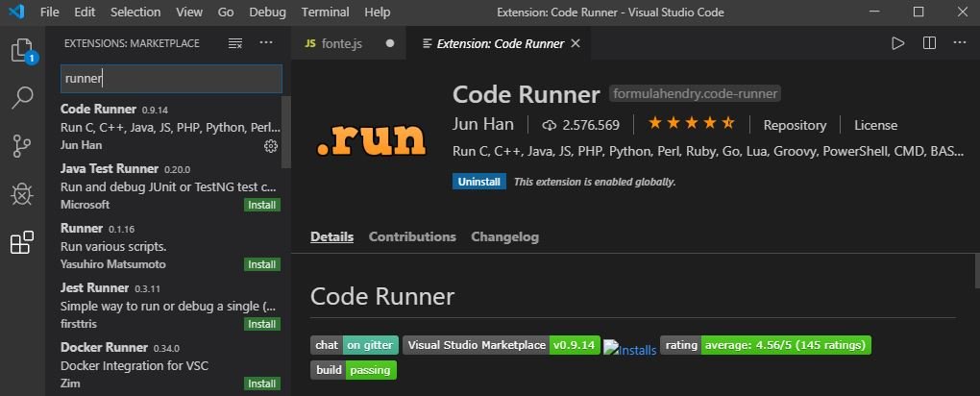Click the chat on gitter badge

coord(355,345)
